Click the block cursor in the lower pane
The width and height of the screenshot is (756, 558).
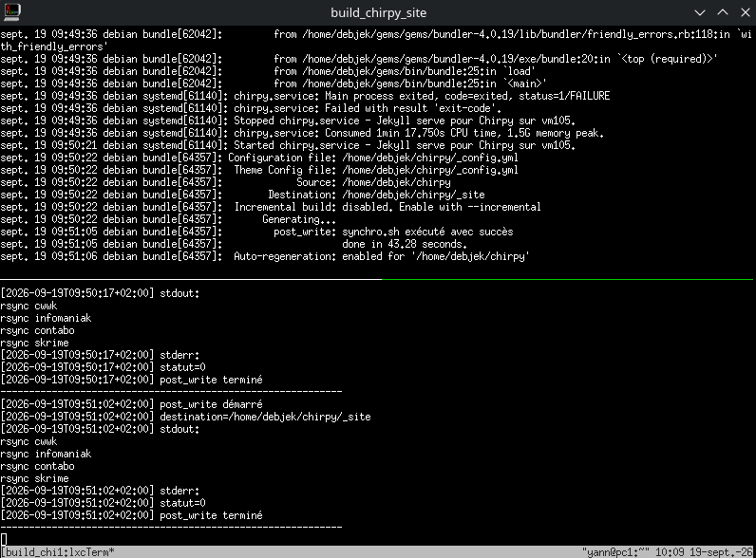4,539
